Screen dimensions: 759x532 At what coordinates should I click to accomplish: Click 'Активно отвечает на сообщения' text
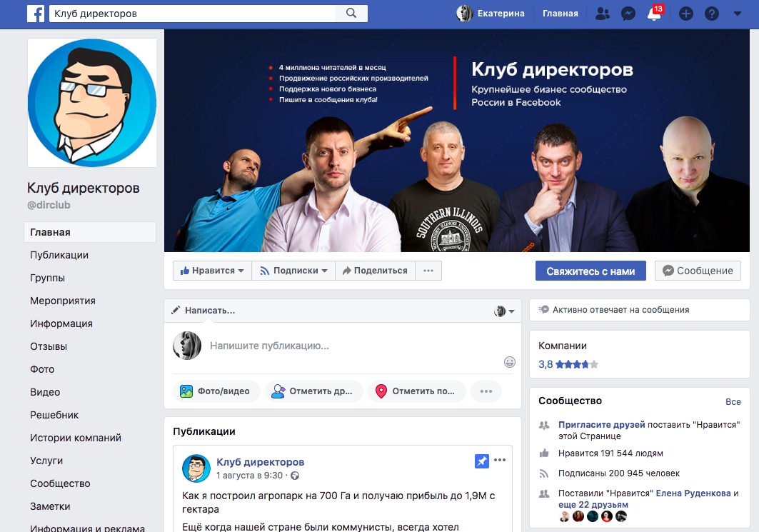[620, 310]
